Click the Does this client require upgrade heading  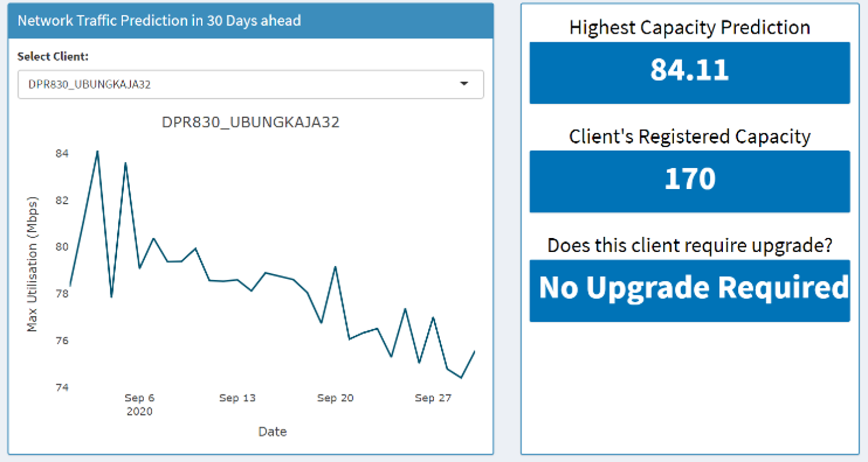(x=690, y=245)
